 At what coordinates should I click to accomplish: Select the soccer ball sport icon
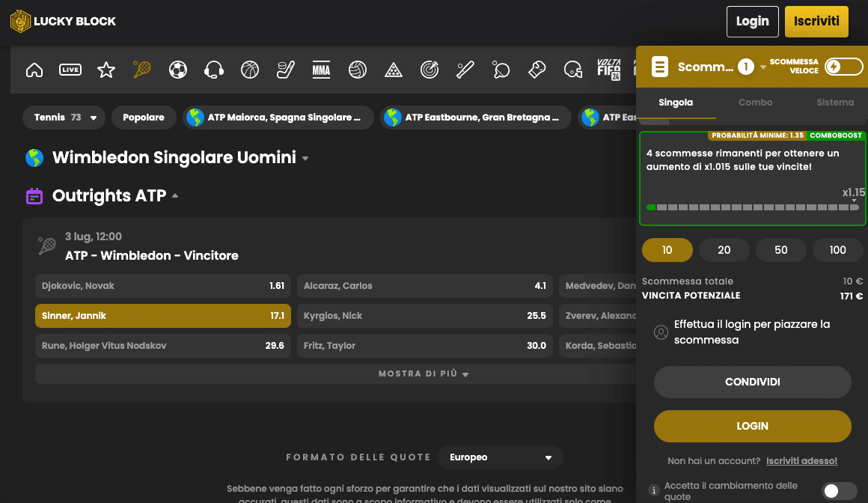click(178, 70)
